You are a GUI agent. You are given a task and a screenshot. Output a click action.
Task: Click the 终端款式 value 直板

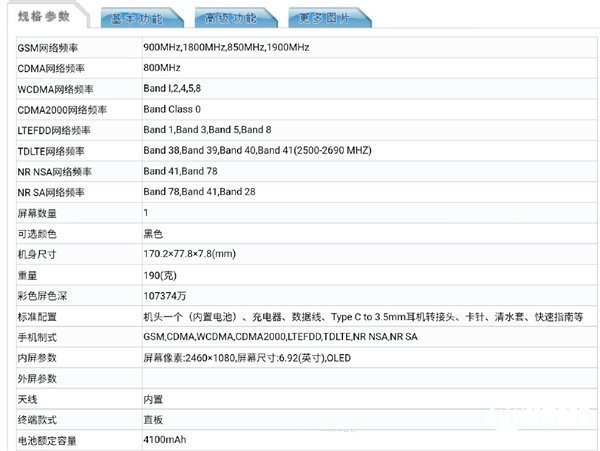[x=153, y=419]
